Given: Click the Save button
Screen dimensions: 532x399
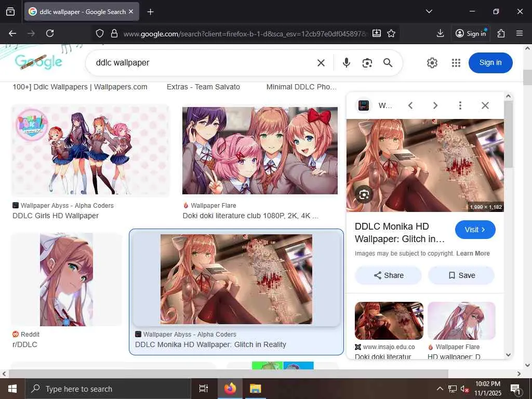Looking at the screenshot, I should click(461, 275).
